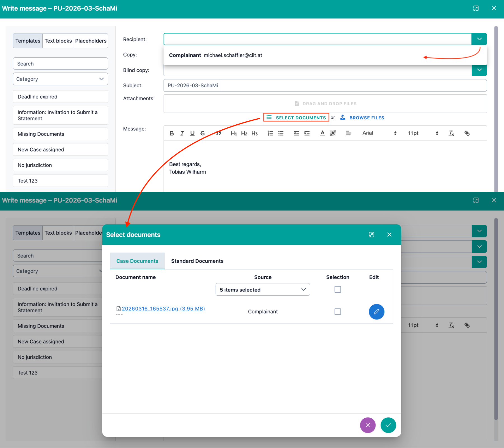Insert a numbered list
This screenshot has width=504, height=448.
[x=270, y=133]
